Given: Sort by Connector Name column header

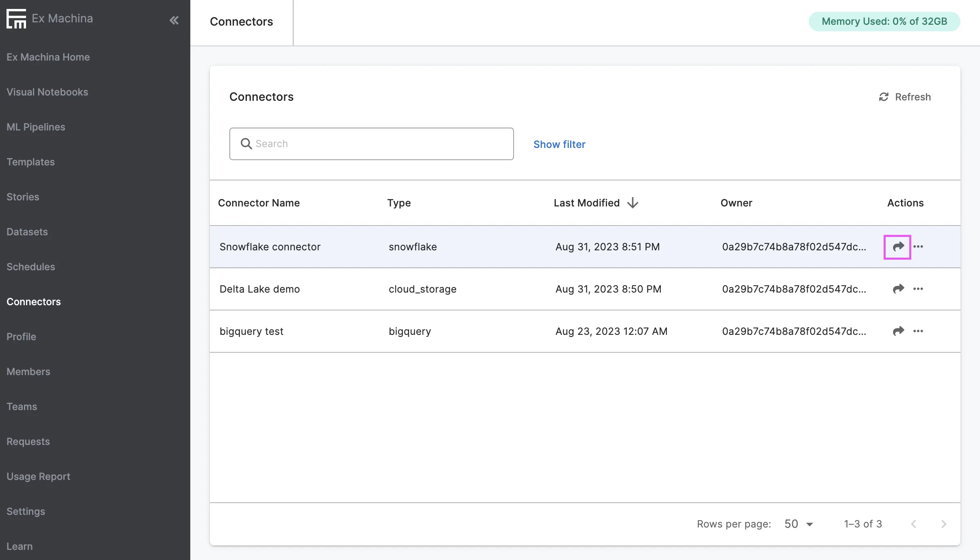Looking at the screenshot, I should [x=259, y=203].
